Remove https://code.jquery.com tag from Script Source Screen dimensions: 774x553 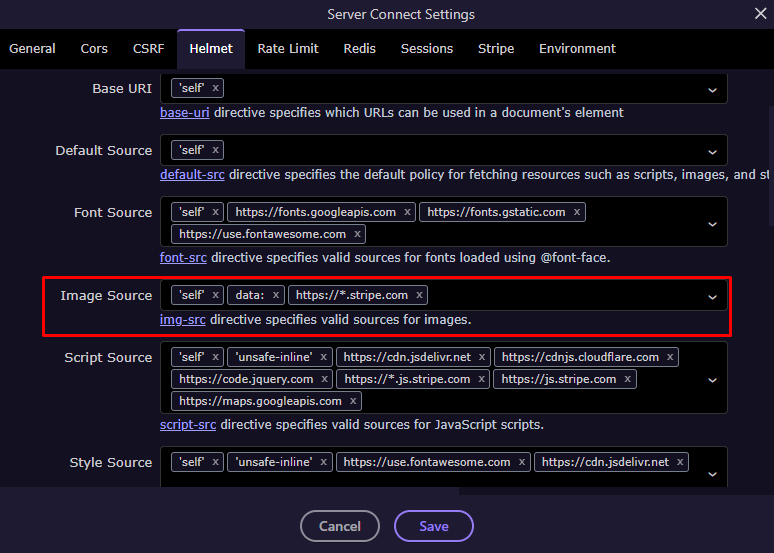click(325, 379)
